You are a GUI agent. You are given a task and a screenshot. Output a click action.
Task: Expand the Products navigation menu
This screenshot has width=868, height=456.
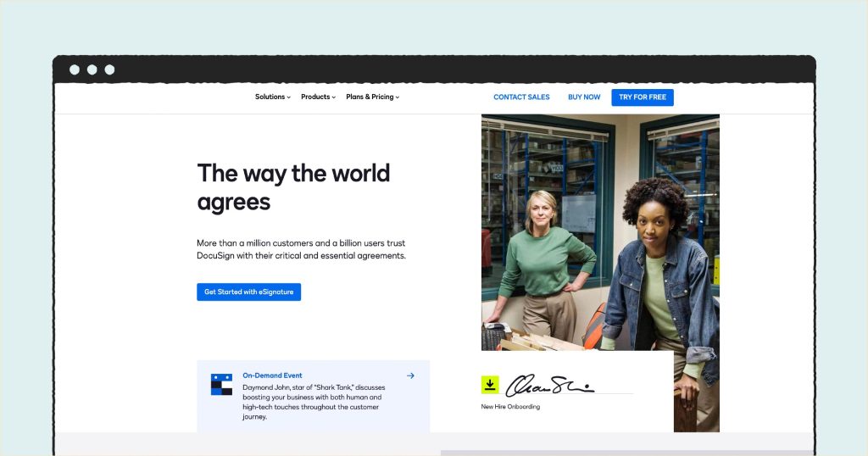click(319, 97)
